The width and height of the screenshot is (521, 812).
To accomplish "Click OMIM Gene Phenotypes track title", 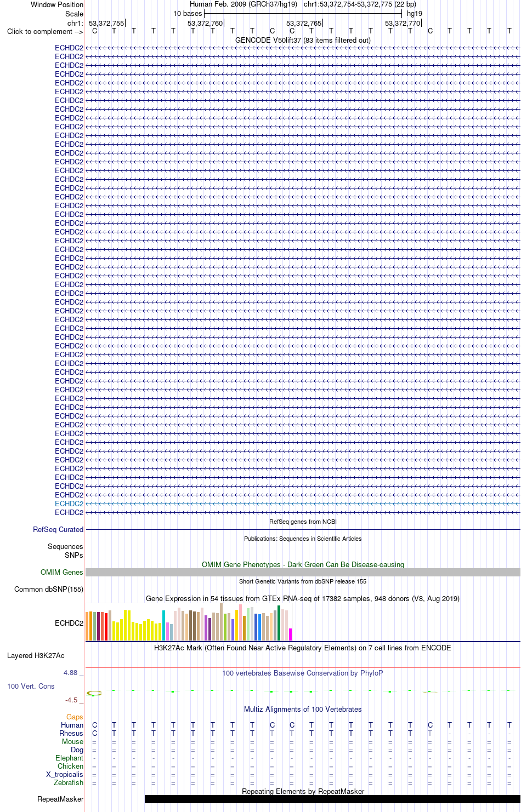I will [303, 564].
